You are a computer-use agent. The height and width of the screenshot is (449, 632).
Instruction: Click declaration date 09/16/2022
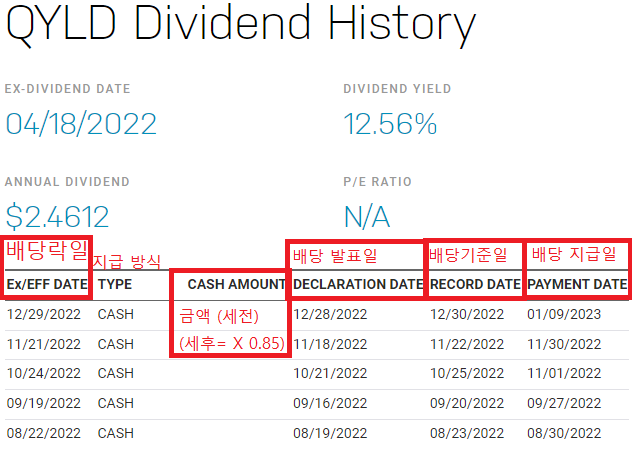point(330,403)
